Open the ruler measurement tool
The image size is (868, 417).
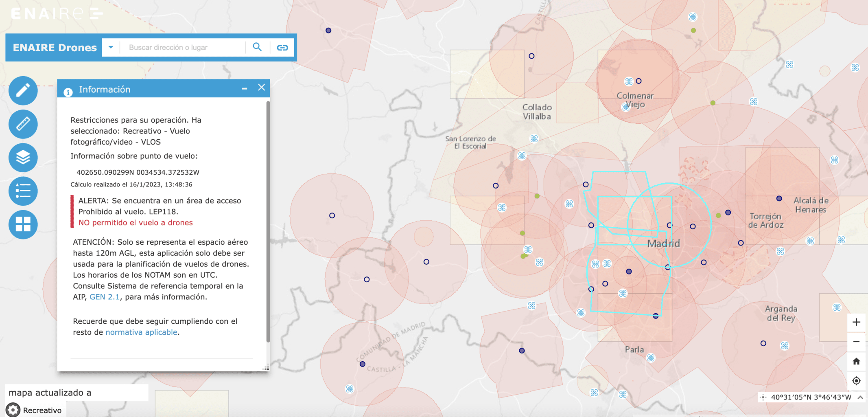click(x=23, y=124)
